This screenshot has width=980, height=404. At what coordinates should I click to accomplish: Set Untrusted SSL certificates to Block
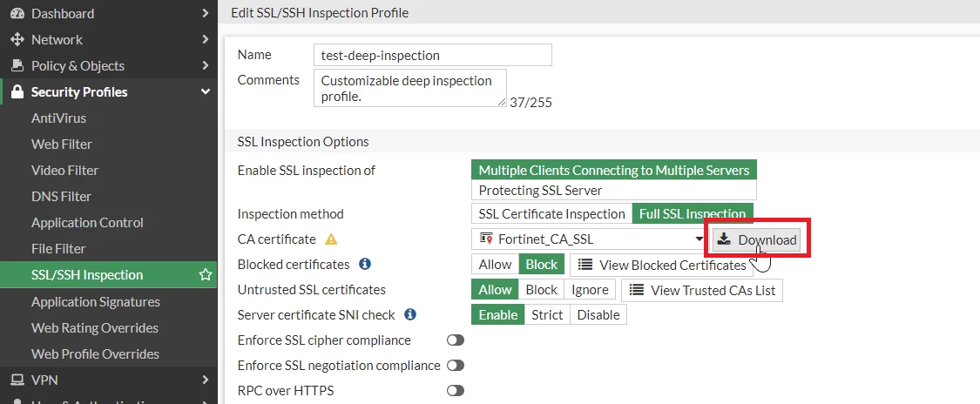click(x=541, y=290)
